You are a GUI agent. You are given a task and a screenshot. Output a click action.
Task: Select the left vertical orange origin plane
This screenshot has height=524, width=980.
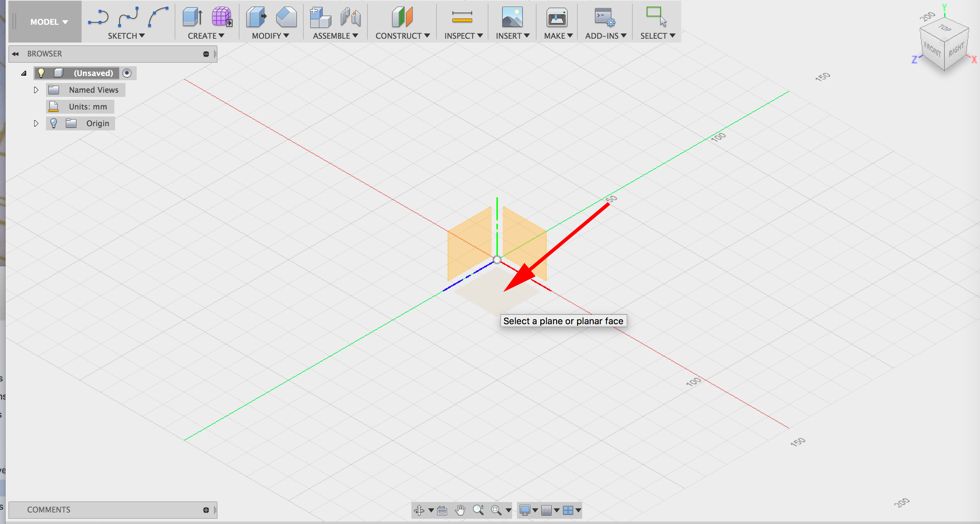tap(470, 244)
